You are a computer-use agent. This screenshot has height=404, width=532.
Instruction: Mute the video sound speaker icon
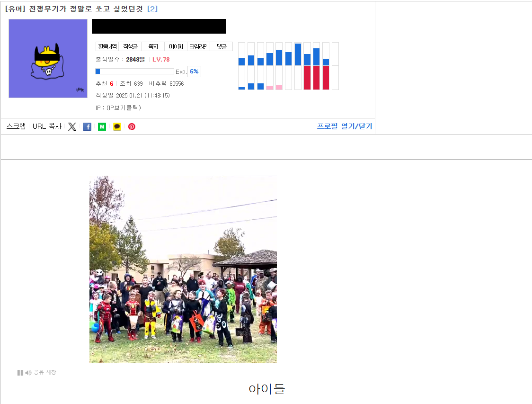(x=28, y=373)
